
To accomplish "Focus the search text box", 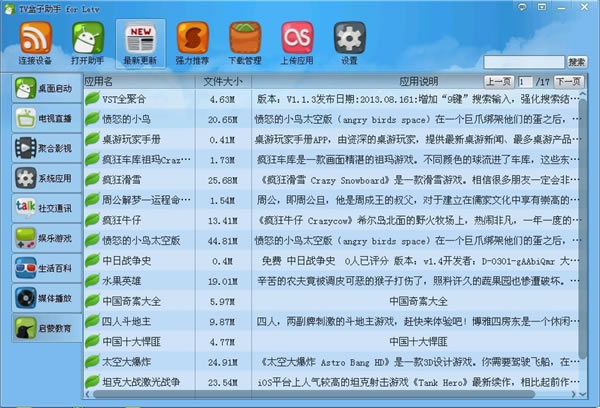I will [x=524, y=62].
